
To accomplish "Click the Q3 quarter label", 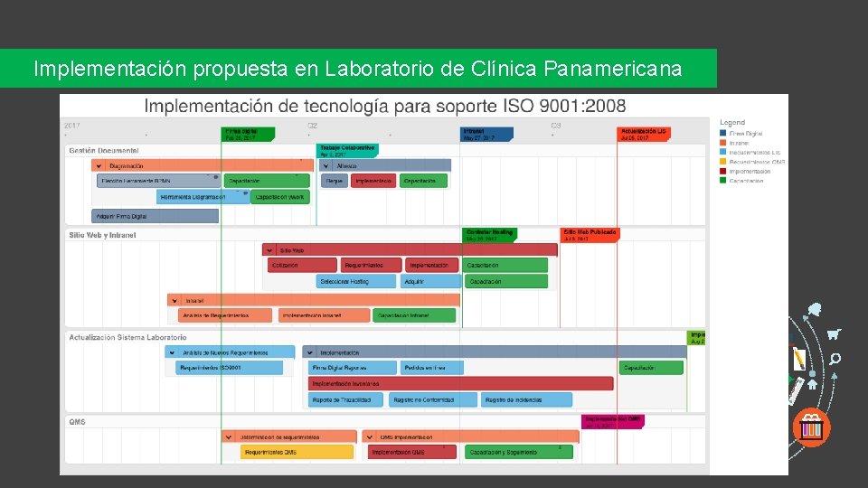I will pyautogui.click(x=556, y=126).
